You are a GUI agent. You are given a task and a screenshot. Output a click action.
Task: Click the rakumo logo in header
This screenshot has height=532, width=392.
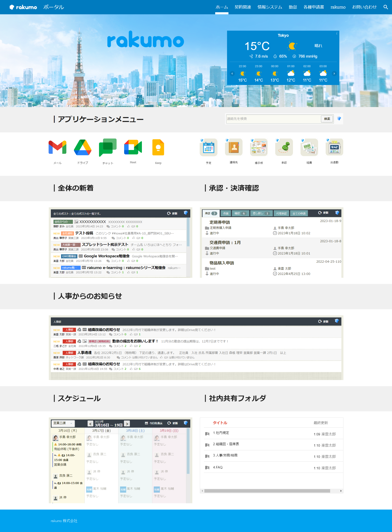tap(23, 7)
